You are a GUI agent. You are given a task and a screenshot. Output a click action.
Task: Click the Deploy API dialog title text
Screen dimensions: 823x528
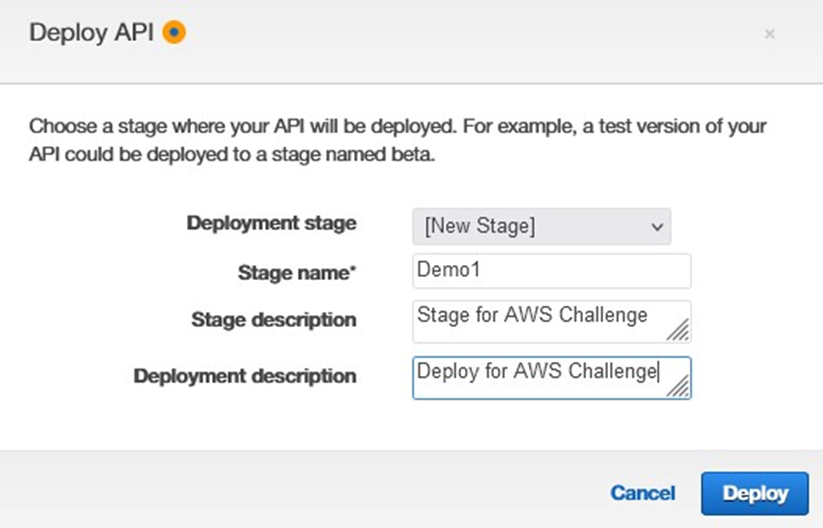click(x=92, y=33)
